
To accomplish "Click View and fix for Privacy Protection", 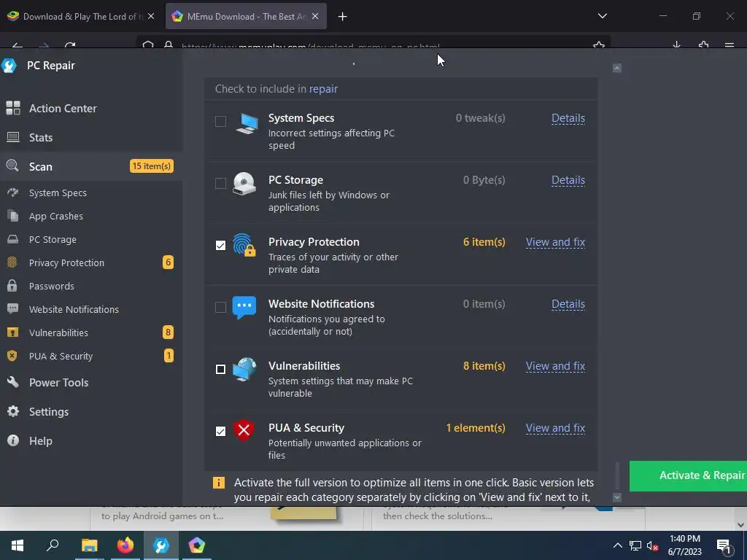I will 555,242.
